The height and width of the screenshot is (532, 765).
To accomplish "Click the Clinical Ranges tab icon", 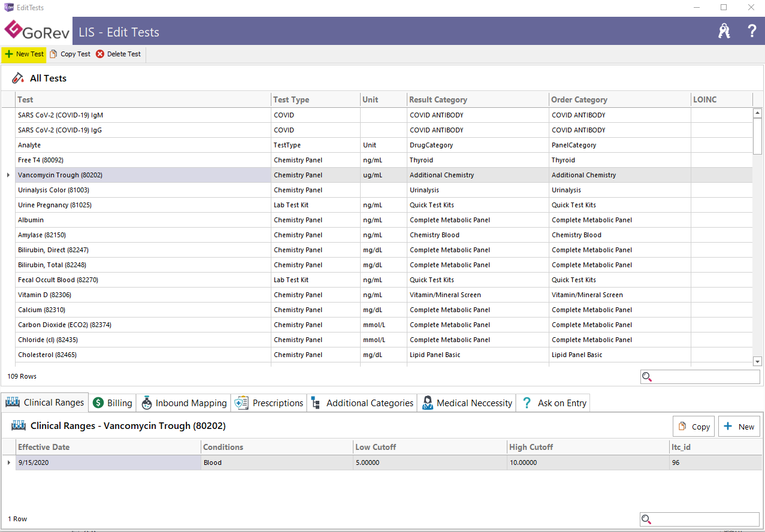I will (13, 403).
